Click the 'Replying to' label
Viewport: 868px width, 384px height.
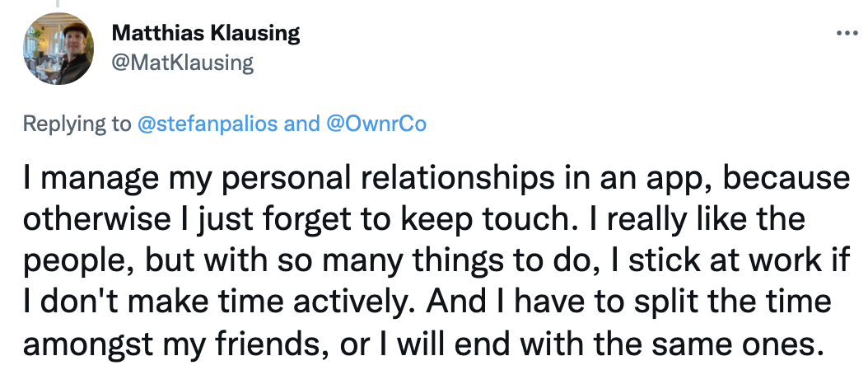click(x=77, y=124)
